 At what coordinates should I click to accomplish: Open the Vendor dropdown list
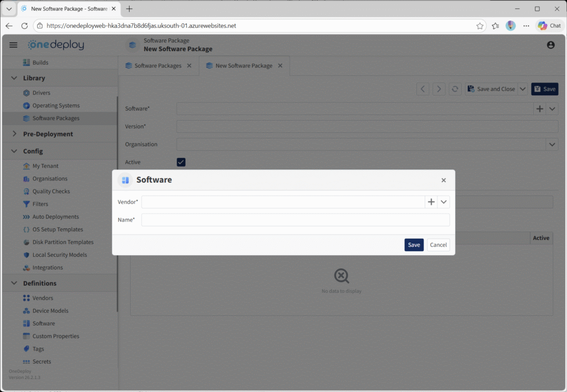(x=444, y=202)
